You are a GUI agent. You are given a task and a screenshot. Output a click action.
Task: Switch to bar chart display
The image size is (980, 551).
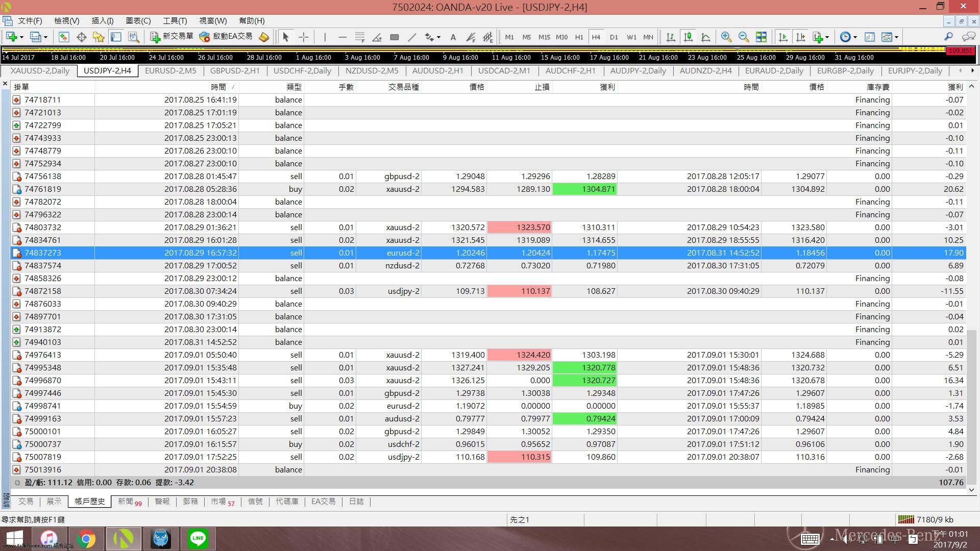[671, 37]
